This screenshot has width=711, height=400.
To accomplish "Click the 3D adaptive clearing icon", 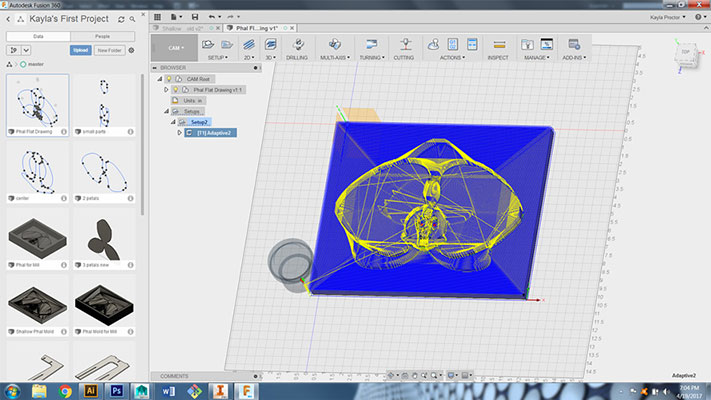I will [x=271, y=44].
